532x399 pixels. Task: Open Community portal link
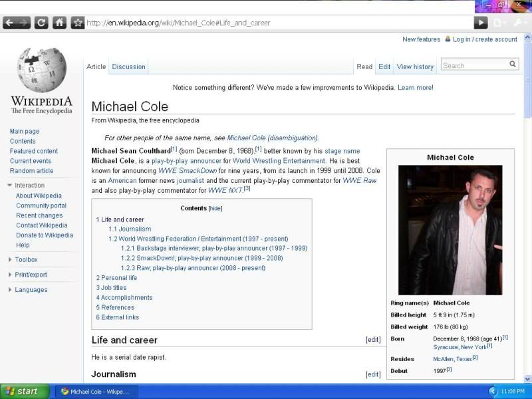(41, 205)
